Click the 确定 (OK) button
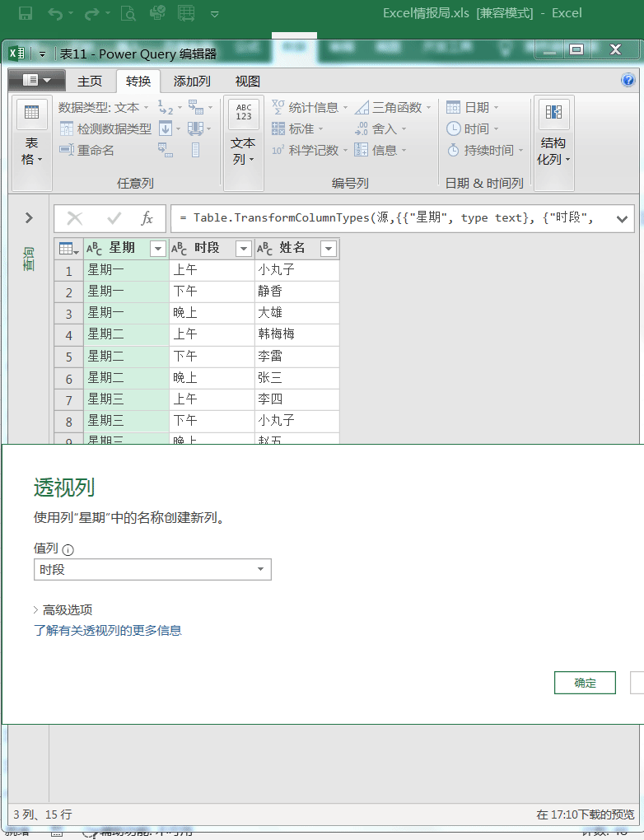 tap(585, 683)
